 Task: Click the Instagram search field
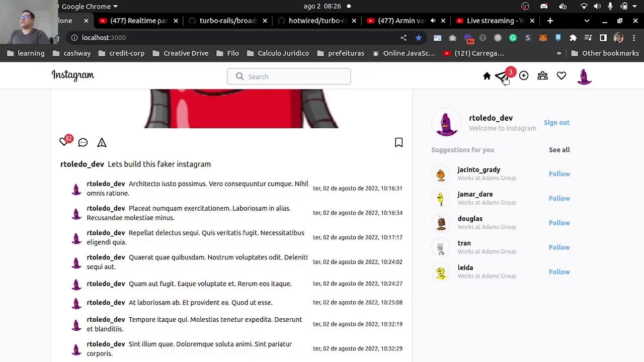click(289, 76)
